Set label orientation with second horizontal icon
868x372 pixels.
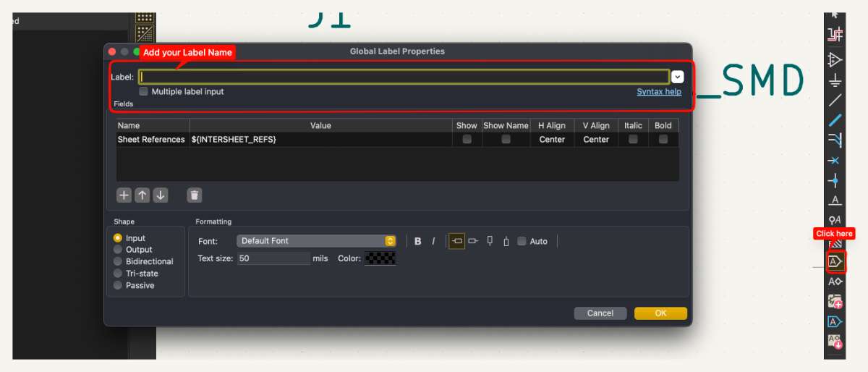coord(473,241)
